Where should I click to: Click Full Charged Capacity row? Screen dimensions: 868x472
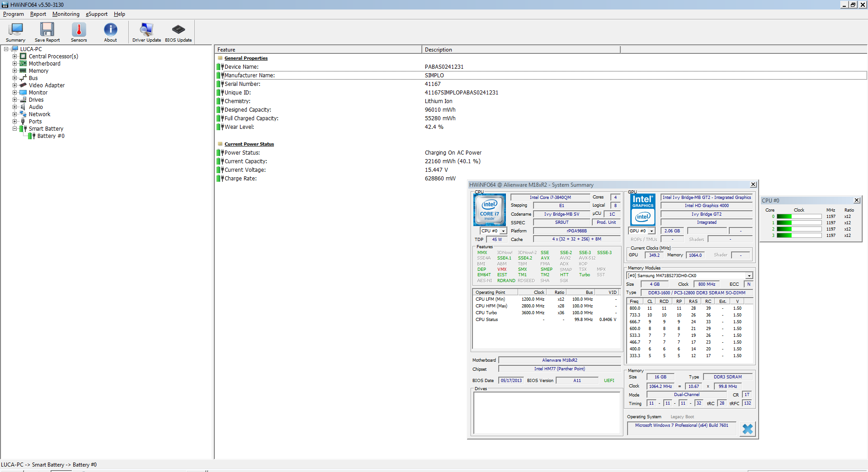[x=541, y=118]
